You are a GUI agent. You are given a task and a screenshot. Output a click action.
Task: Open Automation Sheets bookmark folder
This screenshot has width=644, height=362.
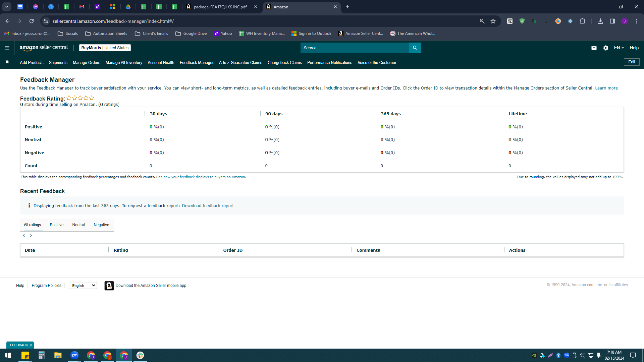pos(106,34)
